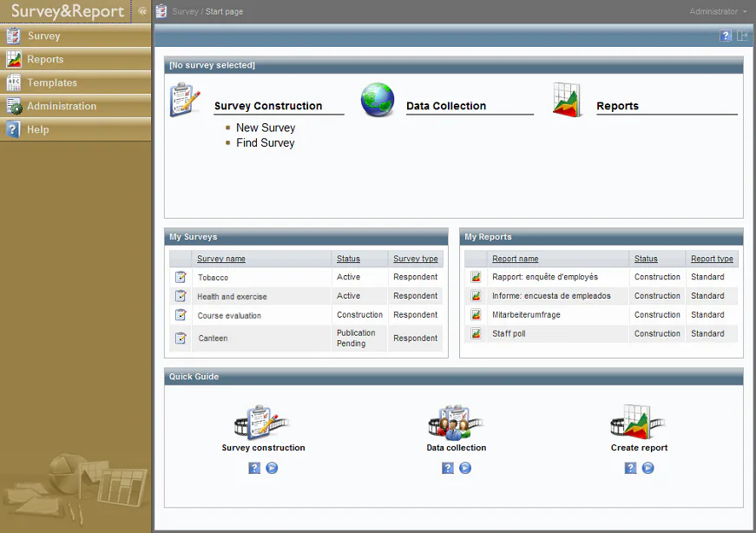This screenshot has width=756, height=533.
Task: Click the Find Survey link
Action: [x=266, y=142]
